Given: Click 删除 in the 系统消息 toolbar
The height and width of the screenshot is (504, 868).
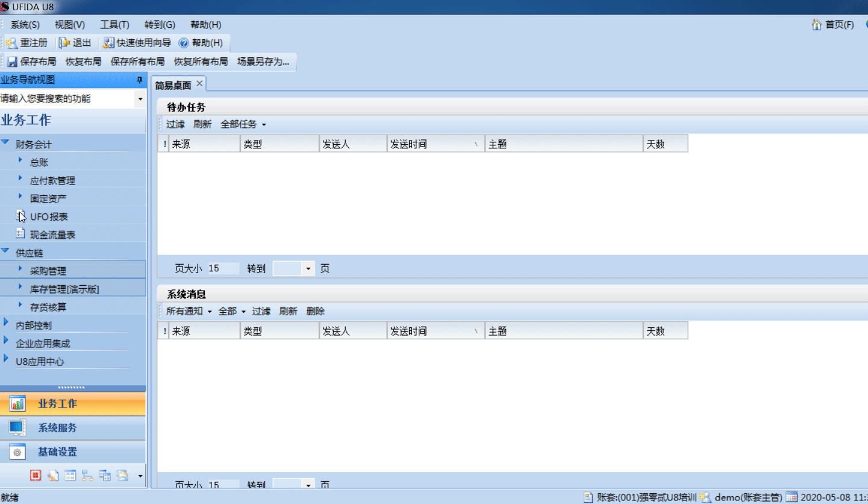Looking at the screenshot, I should click(x=315, y=312).
